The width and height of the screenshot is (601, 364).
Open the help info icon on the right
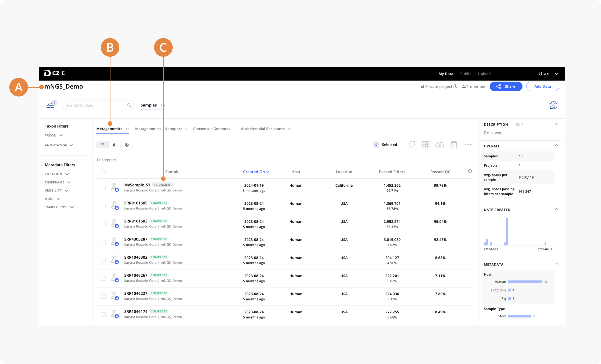554,105
